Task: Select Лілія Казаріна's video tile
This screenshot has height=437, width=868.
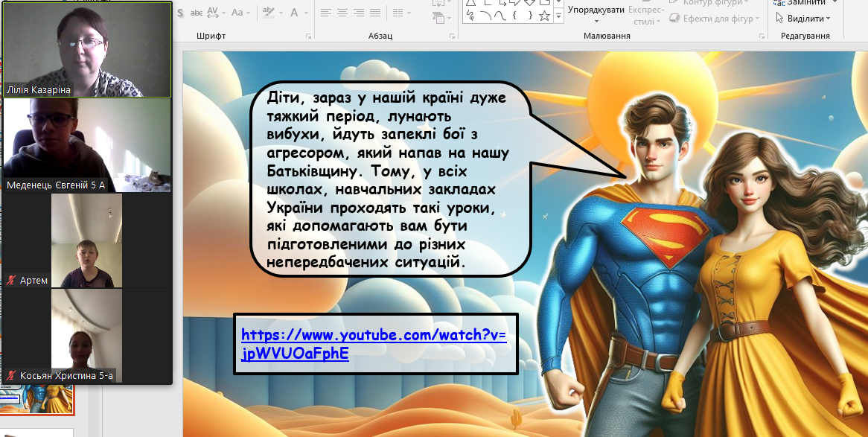Action: click(x=87, y=49)
